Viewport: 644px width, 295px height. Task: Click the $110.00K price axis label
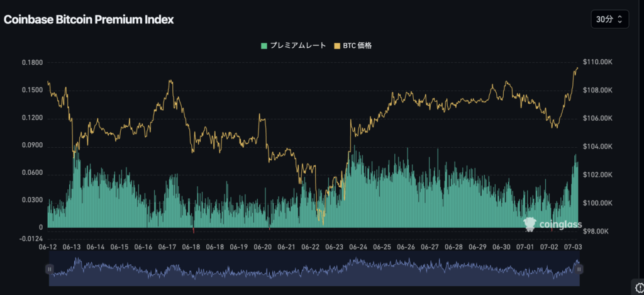[x=597, y=62]
